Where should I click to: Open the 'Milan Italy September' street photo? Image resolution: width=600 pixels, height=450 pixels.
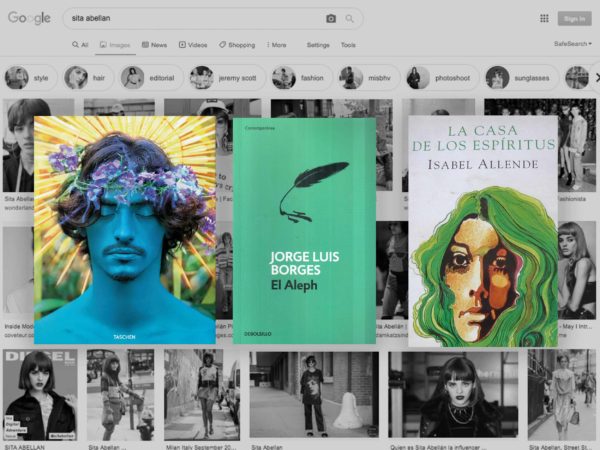click(x=202, y=395)
